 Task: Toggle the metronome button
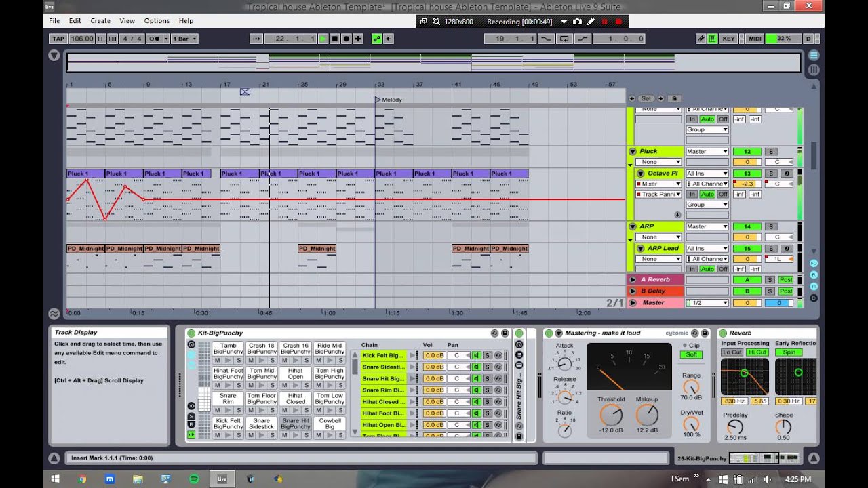tap(156, 39)
